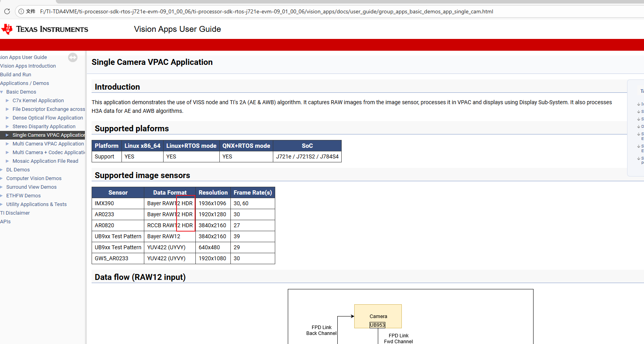
Task: Click the J721e / J721S2 / J784S4 cell
Action: 307,156
